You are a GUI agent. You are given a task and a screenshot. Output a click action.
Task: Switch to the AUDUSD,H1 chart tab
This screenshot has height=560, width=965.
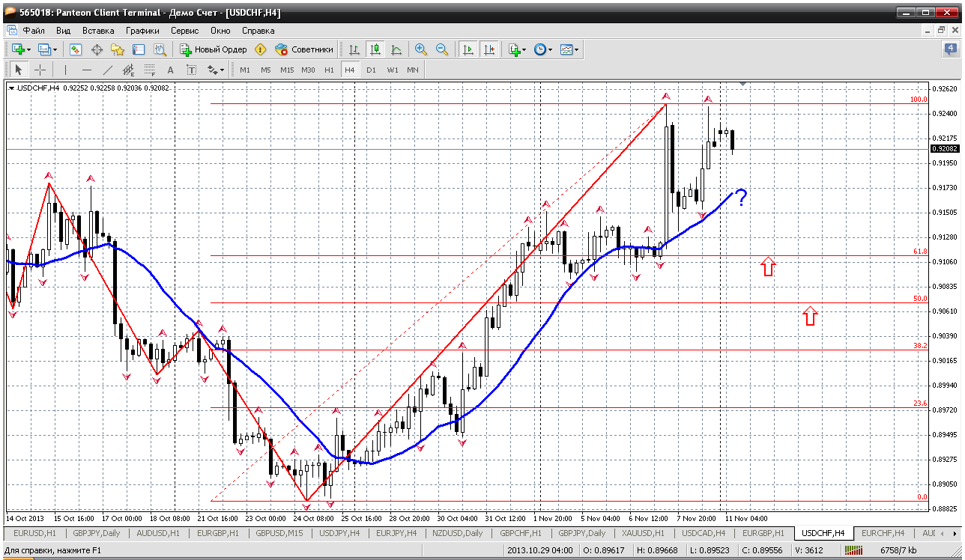(x=158, y=533)
